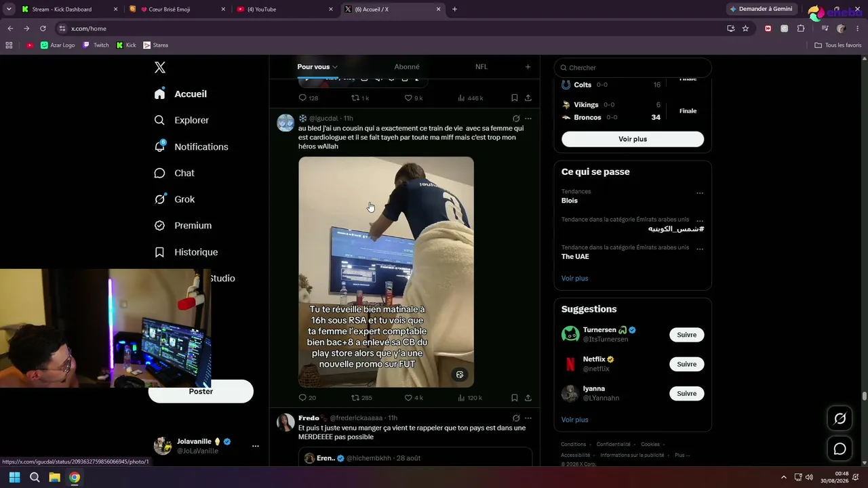Expand Pour vous timeline dropdown

point(317,67)
